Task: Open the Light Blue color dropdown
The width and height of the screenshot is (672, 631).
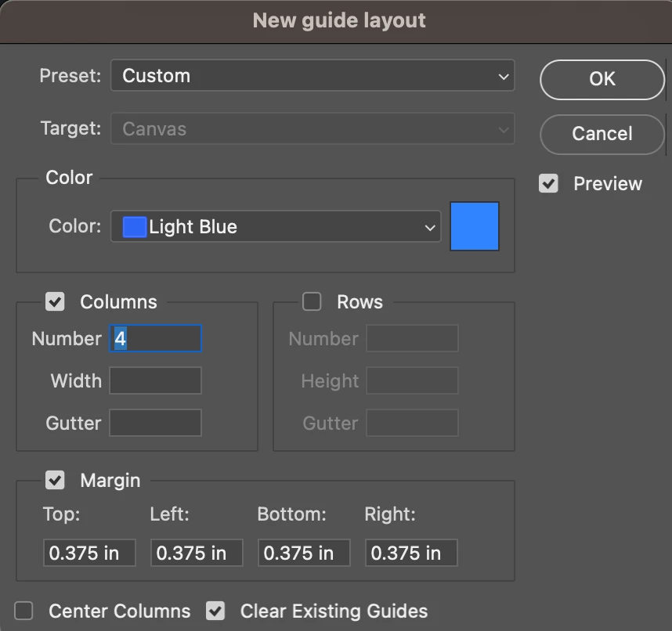Action: 275,227
